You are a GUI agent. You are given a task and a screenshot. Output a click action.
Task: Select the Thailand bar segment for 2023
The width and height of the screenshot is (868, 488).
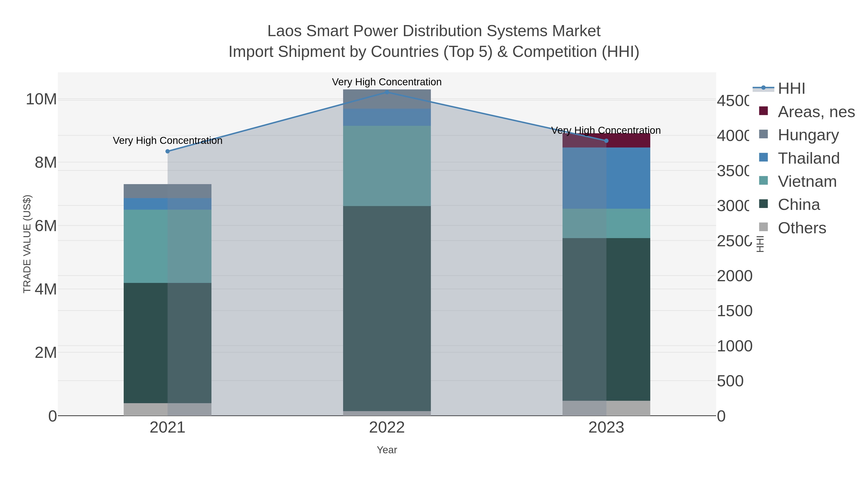606,178
